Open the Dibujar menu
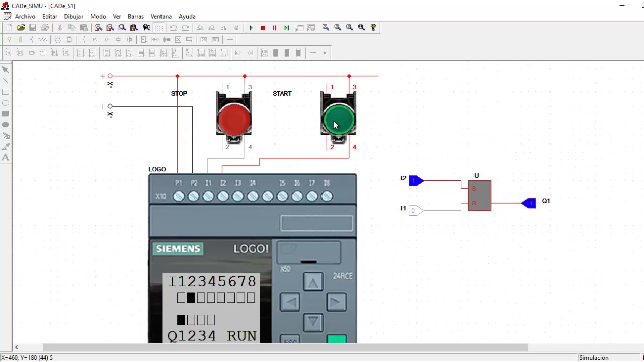This screenshot has width=644, height=362. [x=73, y=16]
